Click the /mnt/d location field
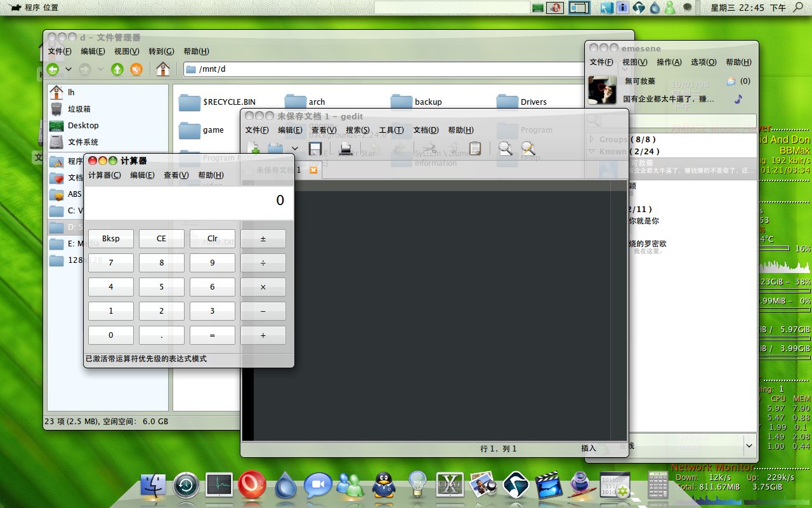The height and width of the screenshot is (508, 812). [x=384, y=69]
